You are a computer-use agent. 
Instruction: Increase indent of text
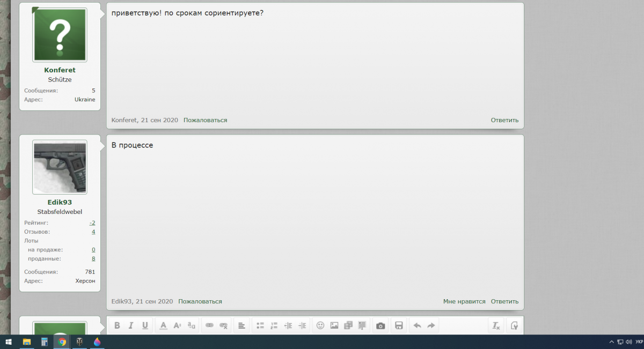point(302,325)
